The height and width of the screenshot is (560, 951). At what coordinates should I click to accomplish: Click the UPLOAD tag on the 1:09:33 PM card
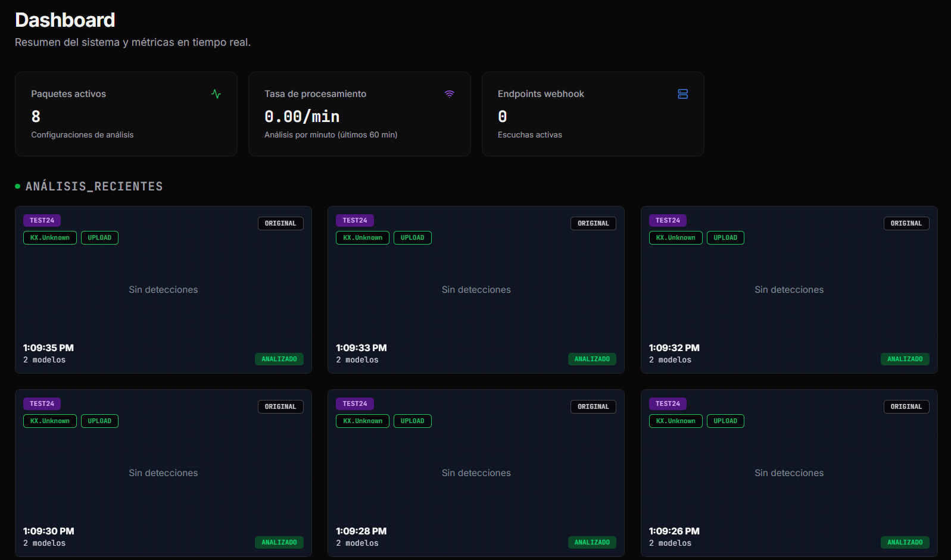tap(413, 237)
